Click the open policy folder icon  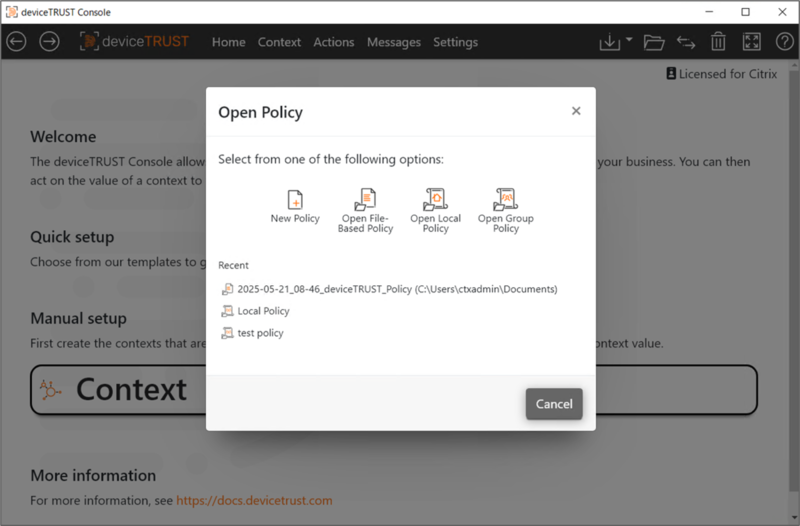654,42
